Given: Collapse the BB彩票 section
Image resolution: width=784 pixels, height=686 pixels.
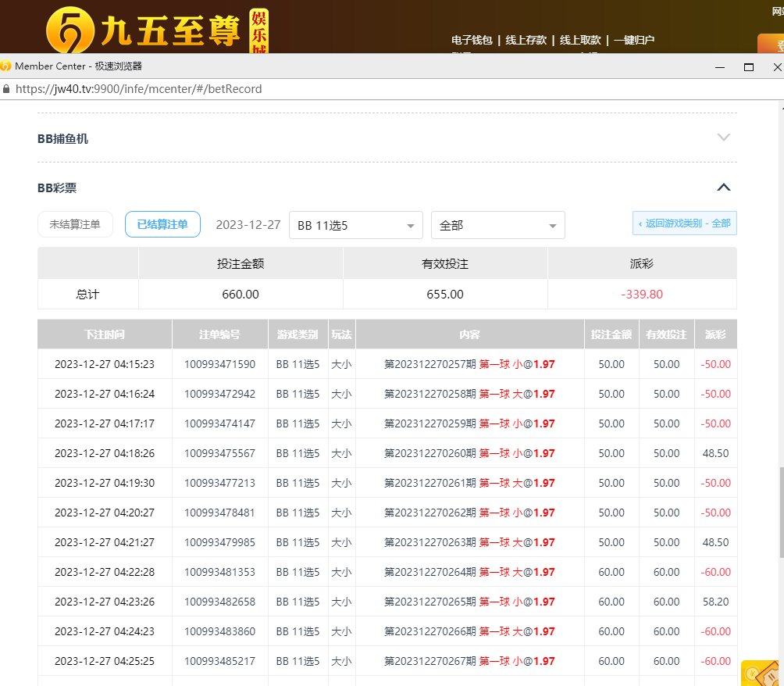Looking at the screenshot, I should (x=724, y=188).
